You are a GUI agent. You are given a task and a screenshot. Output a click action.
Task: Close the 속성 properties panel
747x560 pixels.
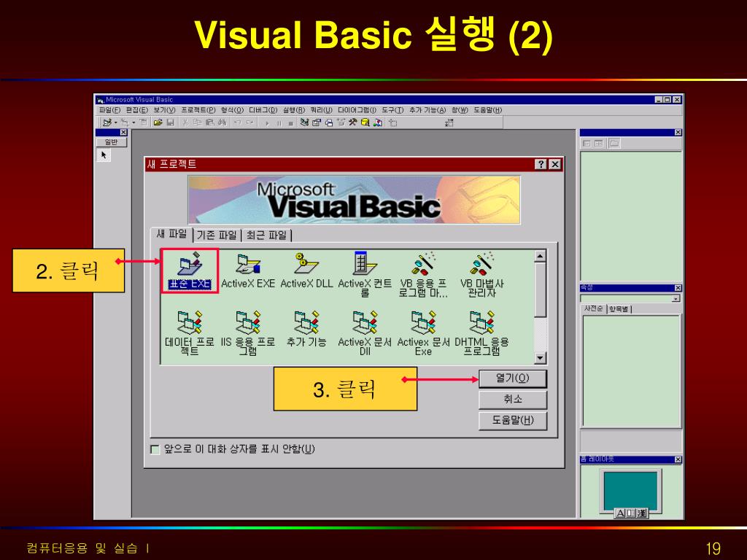(x=678, y=288)
